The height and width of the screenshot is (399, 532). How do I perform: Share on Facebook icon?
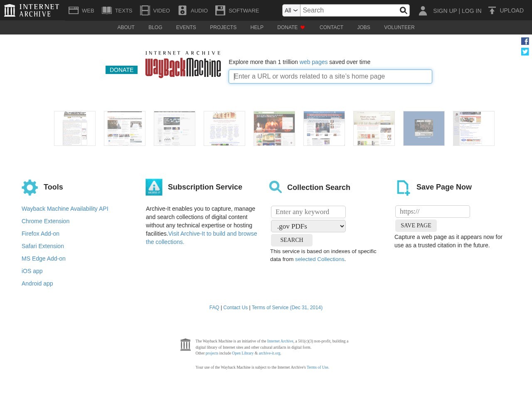pos(525,41)
